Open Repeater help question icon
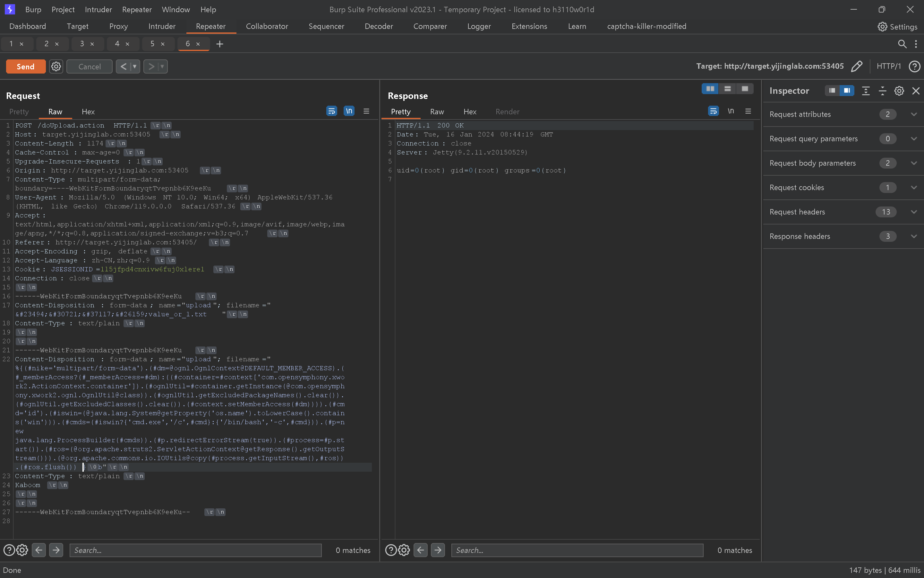This screenshot has width=924, height=578. pos(914,66)
